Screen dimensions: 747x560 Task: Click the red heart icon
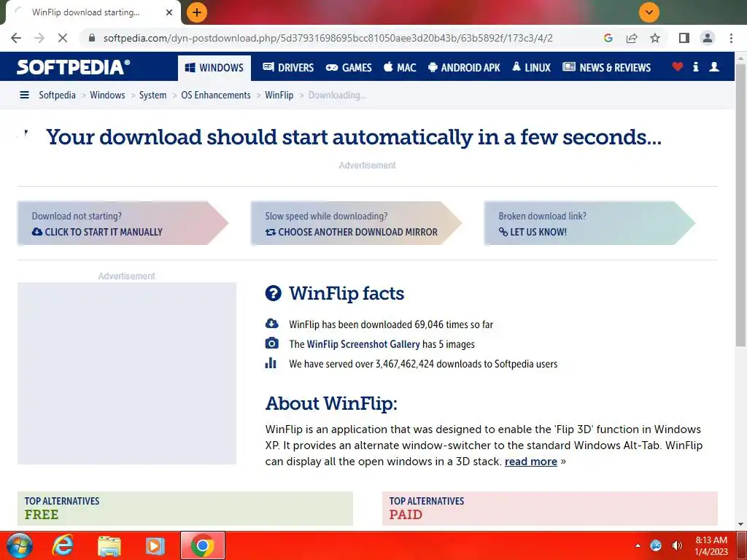677,66
